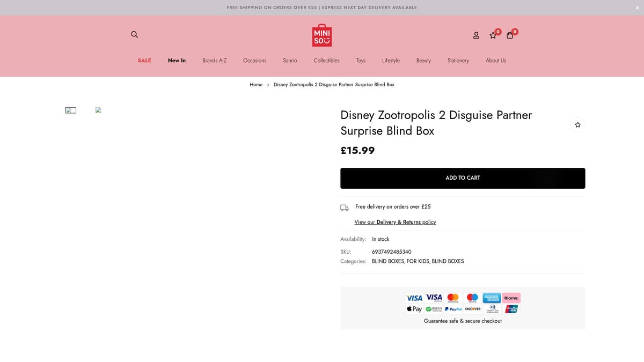Click the MINISO logo

pyautogui.click(x=321, y=35)
